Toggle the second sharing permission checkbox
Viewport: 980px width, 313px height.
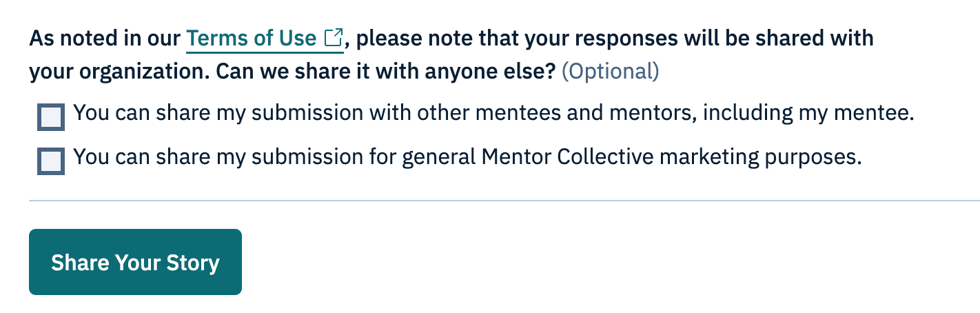51,162
